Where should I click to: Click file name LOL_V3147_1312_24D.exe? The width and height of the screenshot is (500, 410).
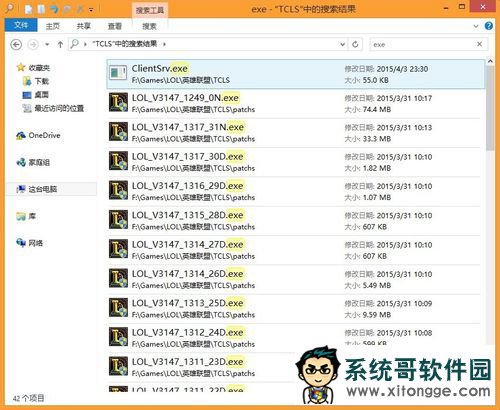point(188,332)
